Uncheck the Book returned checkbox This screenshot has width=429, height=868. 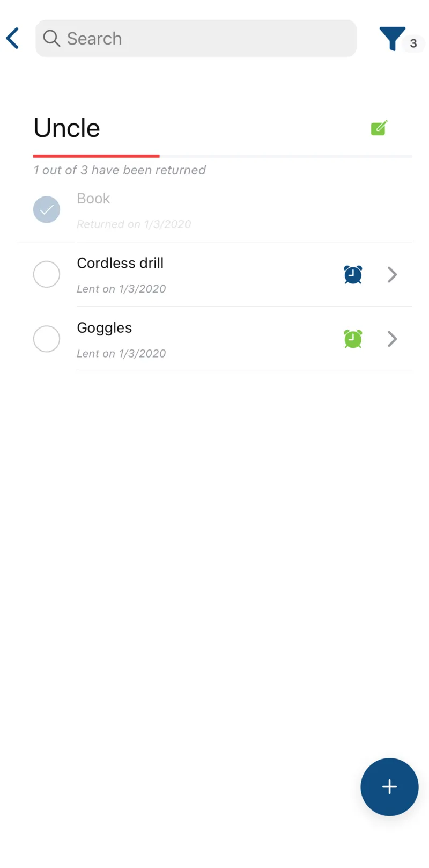click(x=47, y=210)
